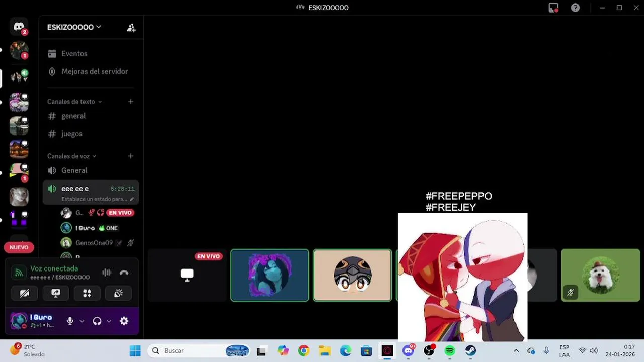Screen dimensions: 644x362
Task: Open Mejoras del servidor
Action: 95,71
